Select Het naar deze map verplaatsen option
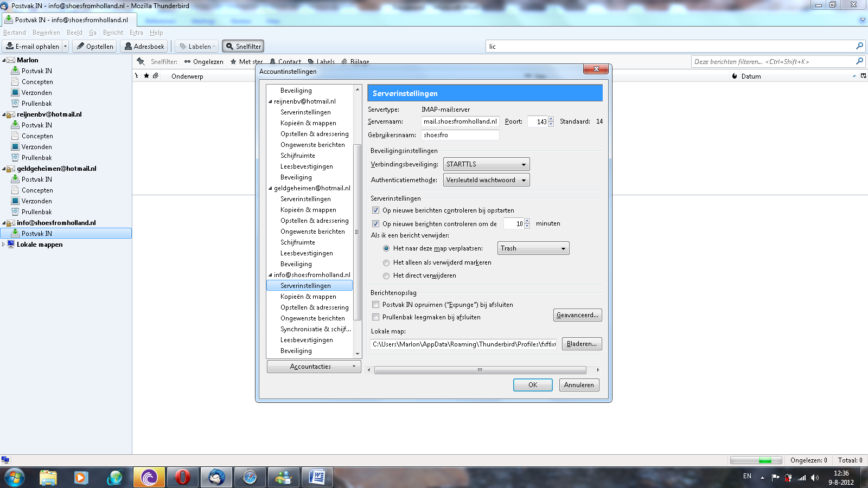This screenshot has width=868, height=488. pos(386,248)
